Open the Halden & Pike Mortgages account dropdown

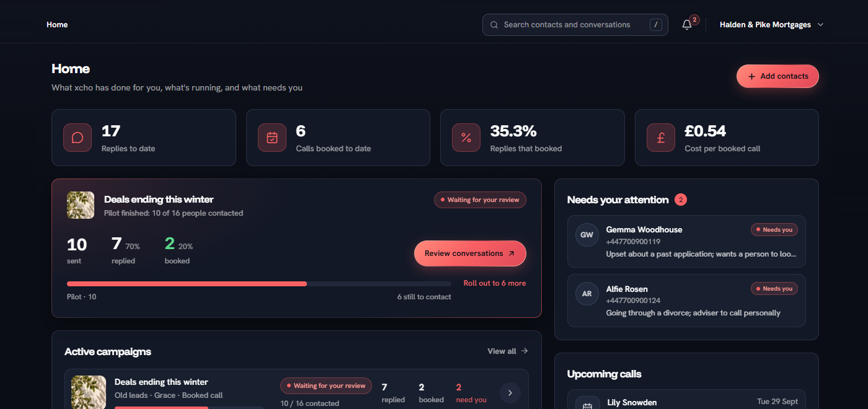[x=771, y=25]
